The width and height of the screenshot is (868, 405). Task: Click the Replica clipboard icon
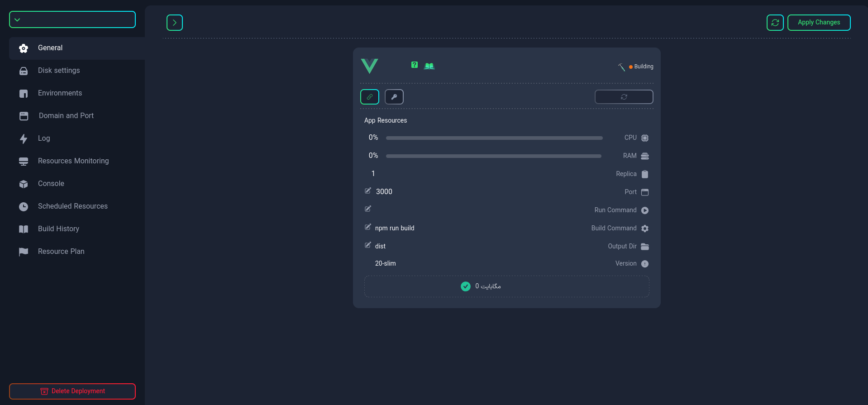pos(645,174)
